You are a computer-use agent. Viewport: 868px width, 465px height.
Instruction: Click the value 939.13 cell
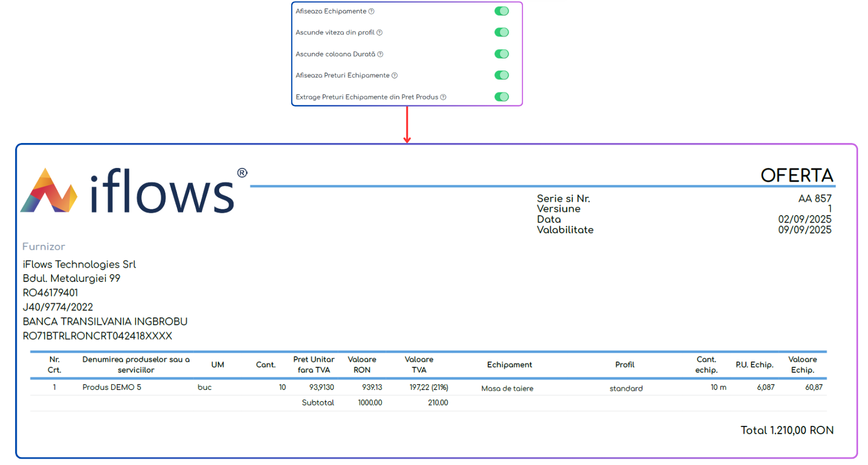click(x=372, y=387)
